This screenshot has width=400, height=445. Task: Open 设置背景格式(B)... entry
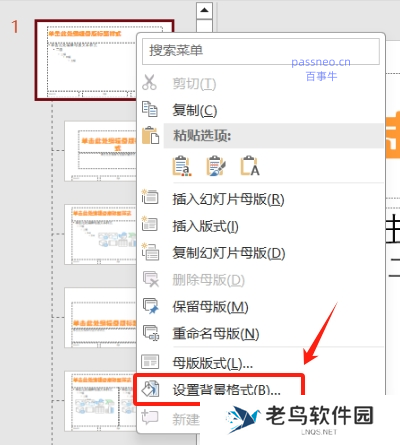pyautogui.click(x=226, y=390)
